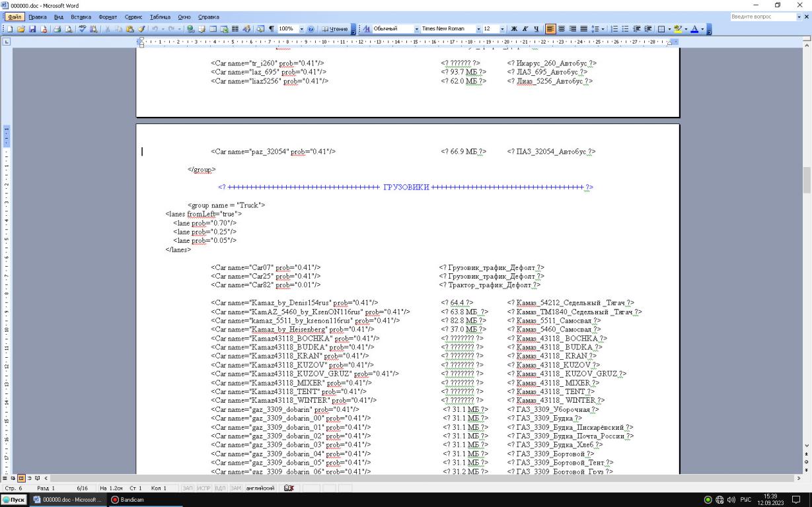Viewport: 812px width, 507px height.
Task: Open the Print Preview icon
Action: [68, 29]
